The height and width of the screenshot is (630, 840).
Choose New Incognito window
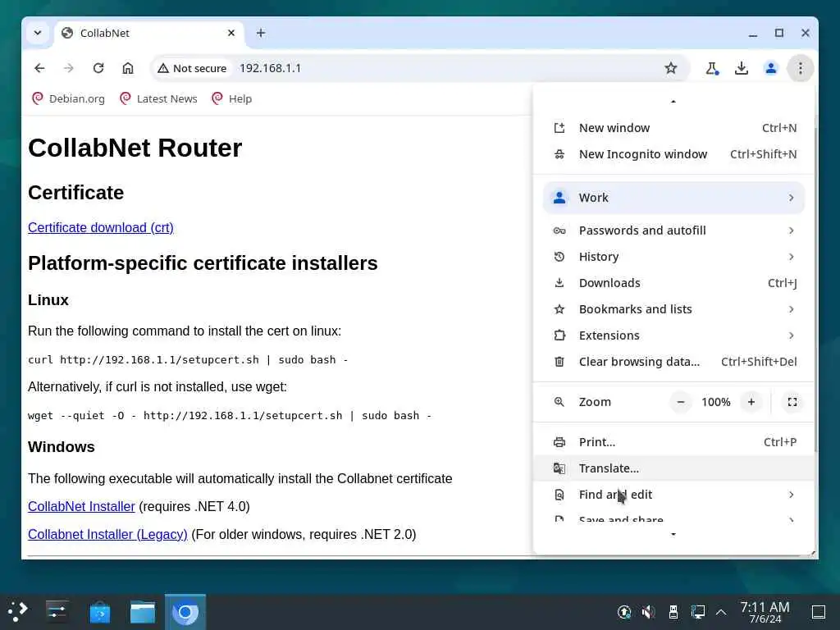point(674,153)
